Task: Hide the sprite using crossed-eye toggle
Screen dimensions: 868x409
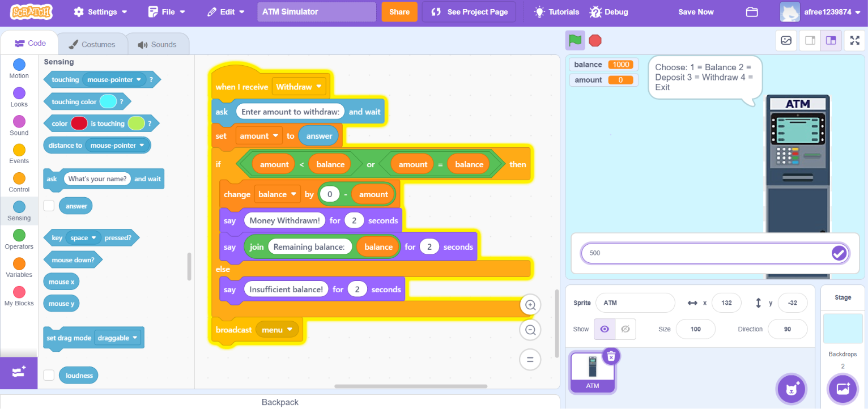Action: 625,329
